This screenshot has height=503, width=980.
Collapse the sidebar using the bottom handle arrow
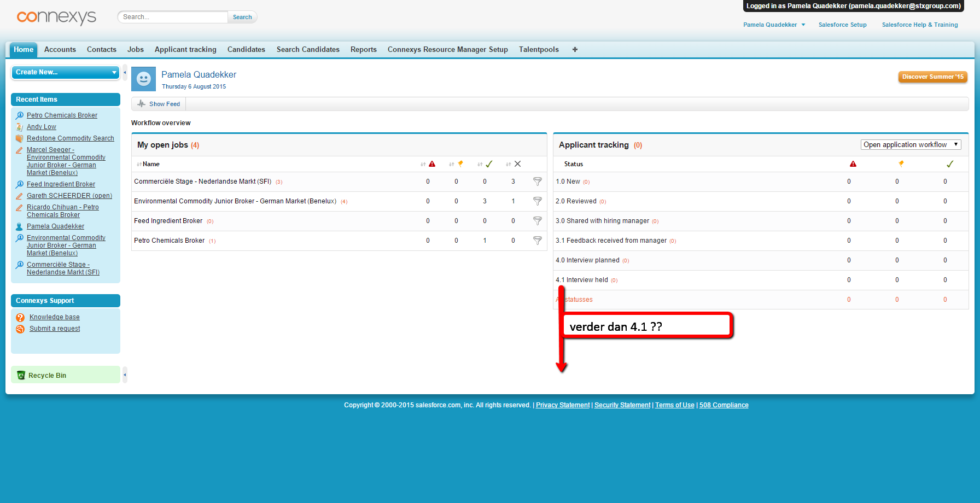coord(125,375)
